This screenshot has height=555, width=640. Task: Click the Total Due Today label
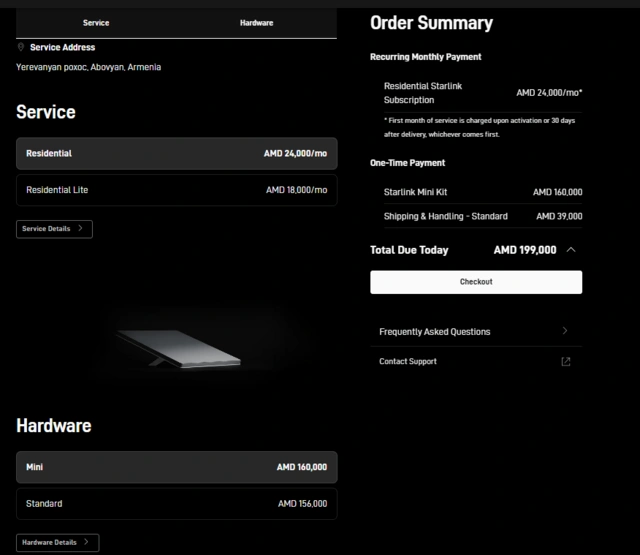pyautogui.click(x=409, y=250)
